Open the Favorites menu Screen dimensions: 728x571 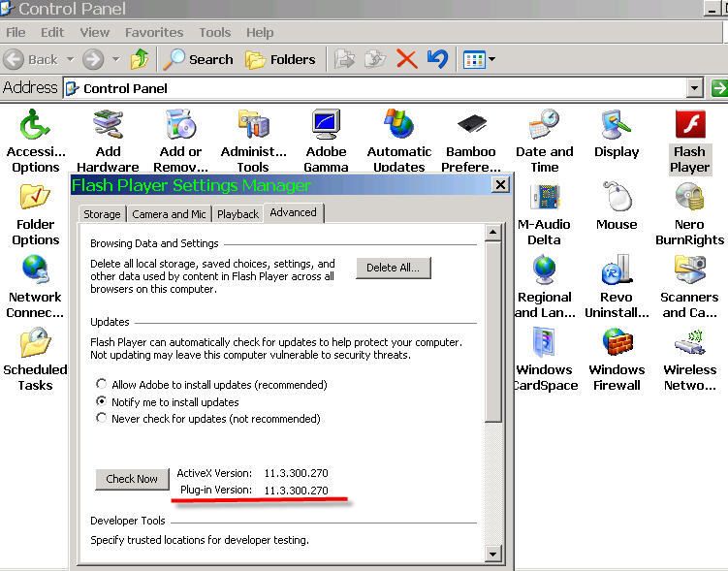(x=154, y=33)
